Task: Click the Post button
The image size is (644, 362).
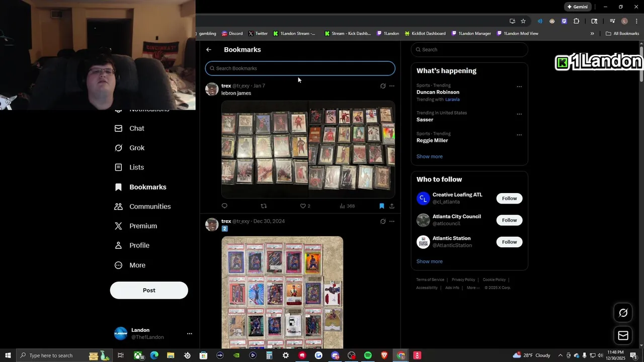Action: pyautogui.click(x=149, y=290)
